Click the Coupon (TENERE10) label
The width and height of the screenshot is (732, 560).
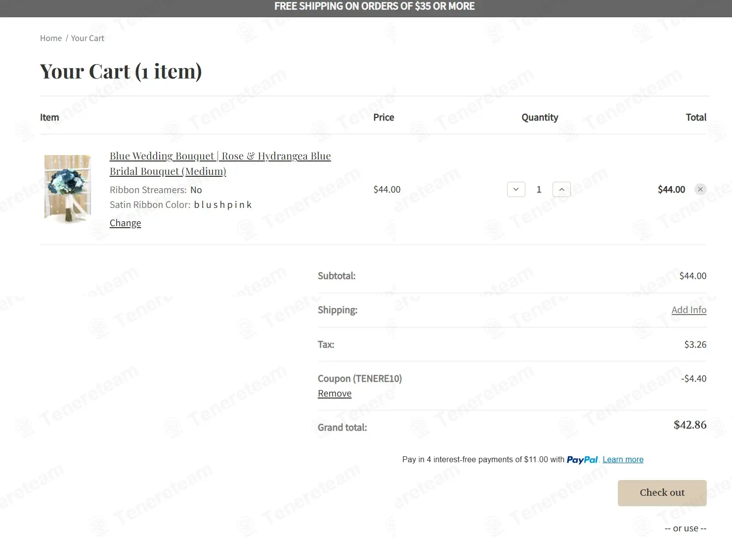360,378
